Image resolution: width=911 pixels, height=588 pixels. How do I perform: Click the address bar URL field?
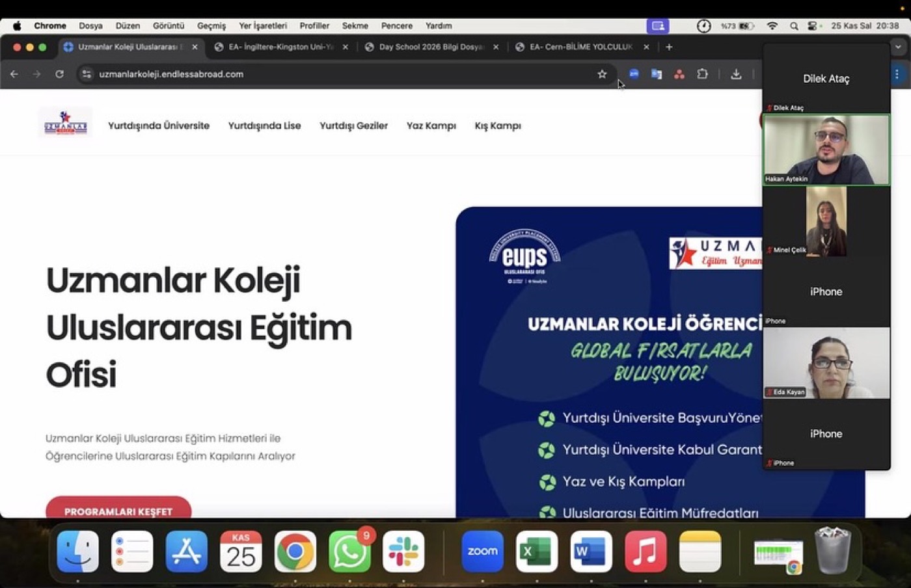pyautogui.click(x=345, y=74)
